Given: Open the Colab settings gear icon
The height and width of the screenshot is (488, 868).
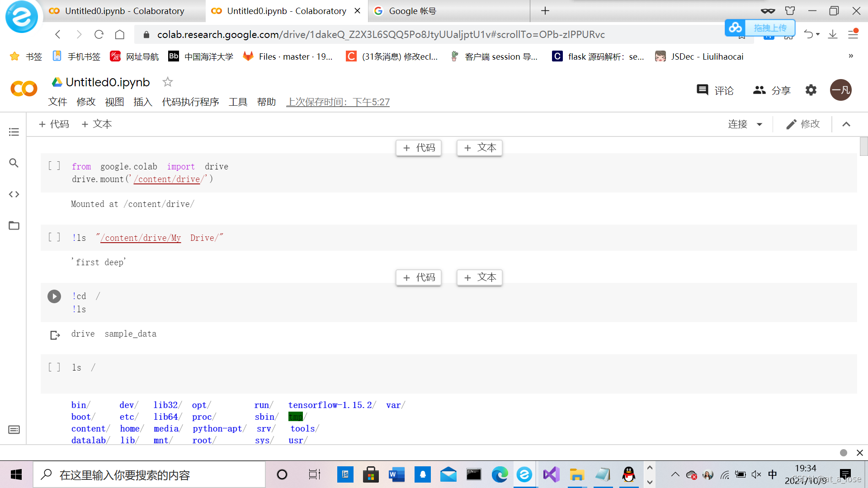Looking at the screenshot, I should pyautogui.click(x=811, y=90).
